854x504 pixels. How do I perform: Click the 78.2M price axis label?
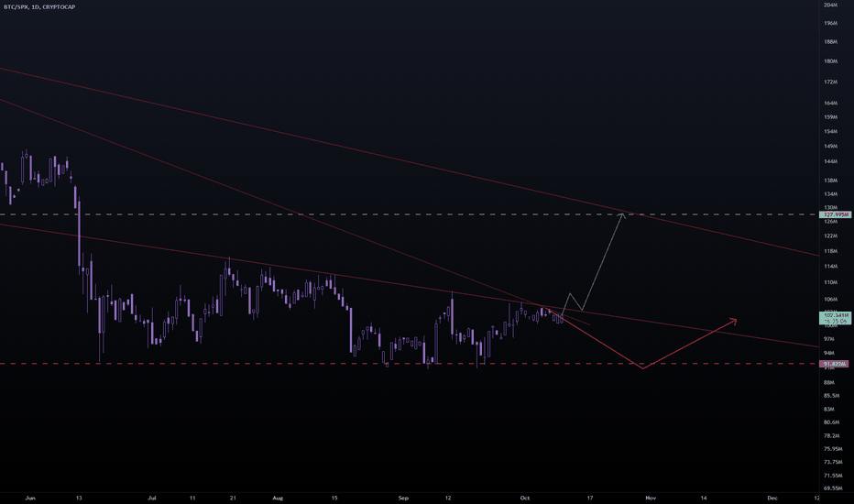831,436
